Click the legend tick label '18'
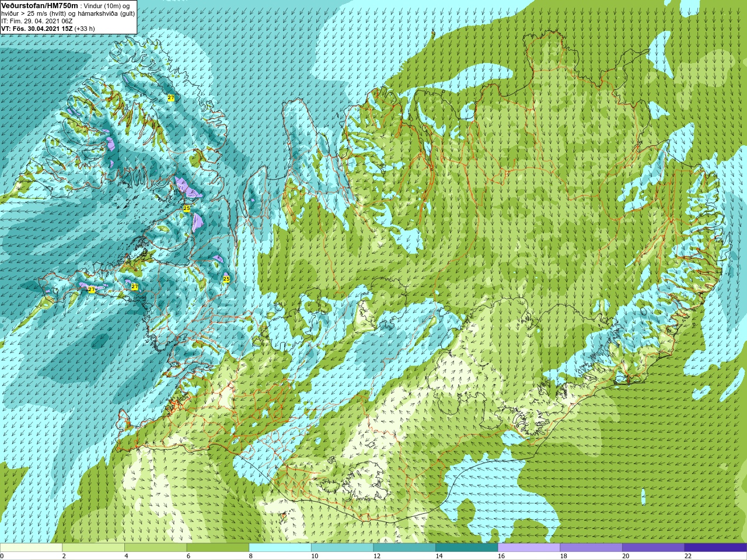This screenshot has width=747, height=560. point(564,556)
